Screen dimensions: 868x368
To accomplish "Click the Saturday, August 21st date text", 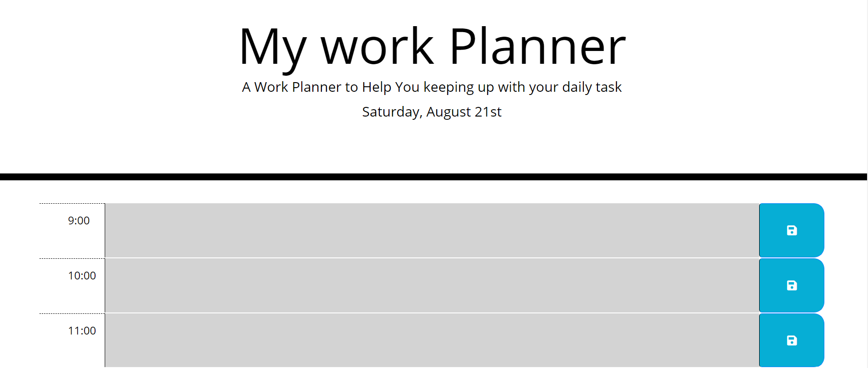I will (432, 112).
